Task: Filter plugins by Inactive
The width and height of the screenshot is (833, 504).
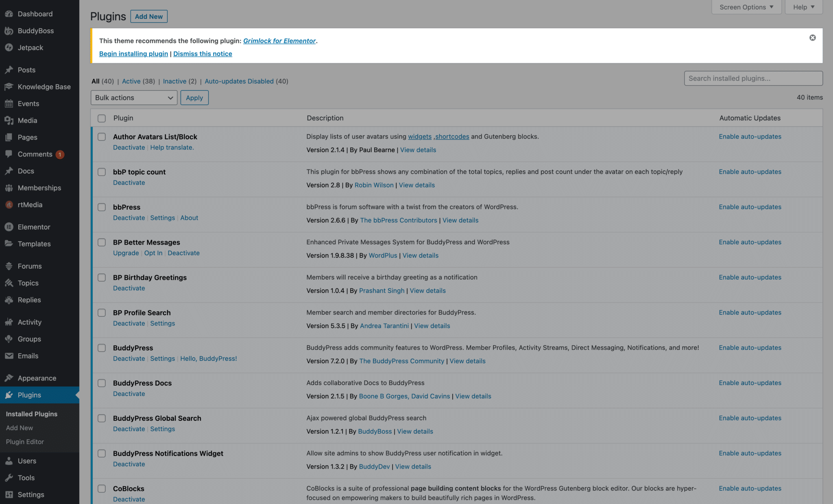Action: point(174,81)
